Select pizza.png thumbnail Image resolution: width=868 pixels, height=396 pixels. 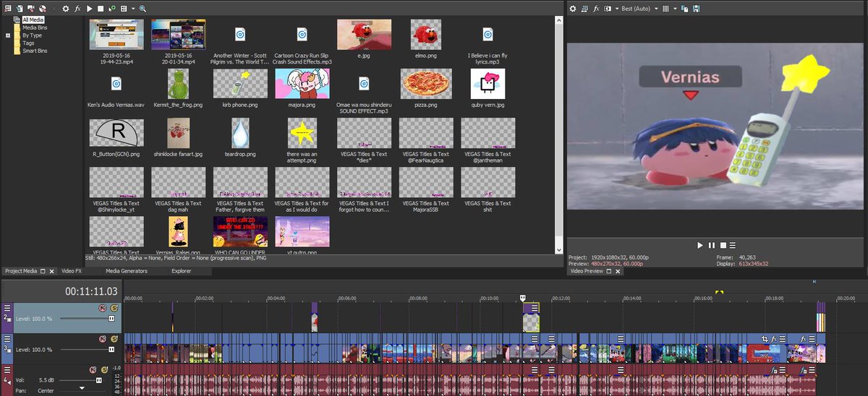(x=426, y=84)
